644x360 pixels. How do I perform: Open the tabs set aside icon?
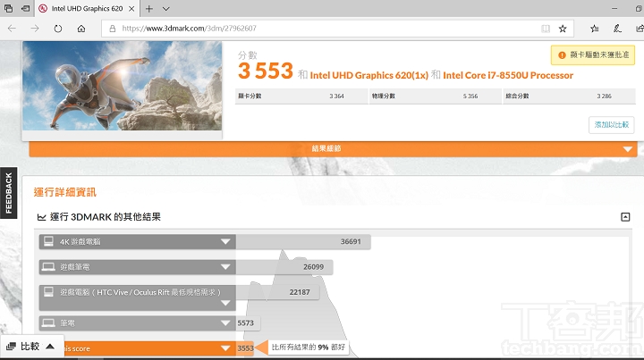[x=8, y=8]
